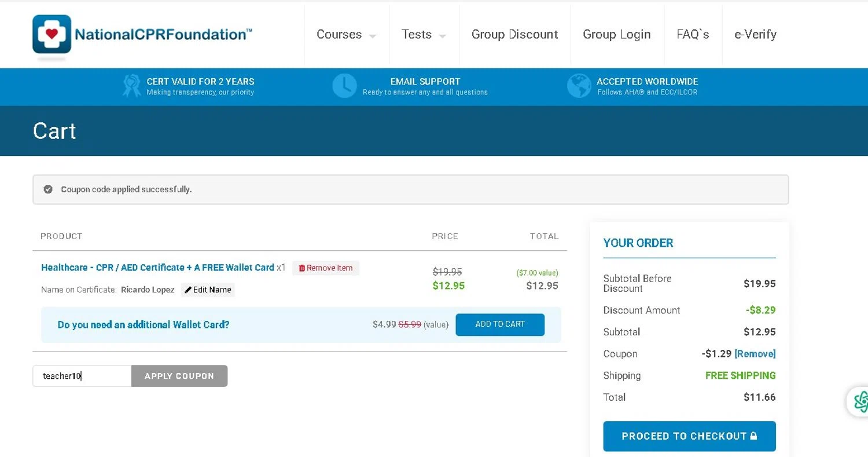Open the e-Verify page
Image resolution: width=868 pixels, height=457 pixels.
pyautogui.click(x=755, y=35)
